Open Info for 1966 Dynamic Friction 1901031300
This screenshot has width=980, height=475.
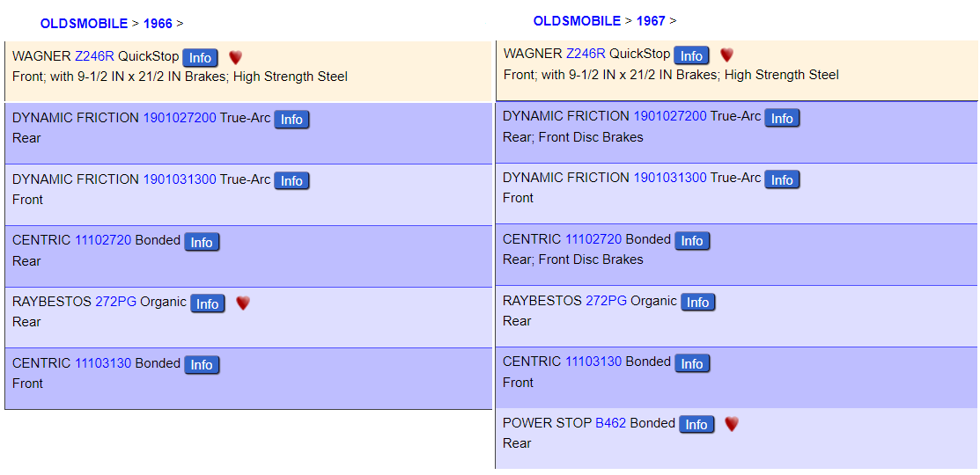point(291,181)
